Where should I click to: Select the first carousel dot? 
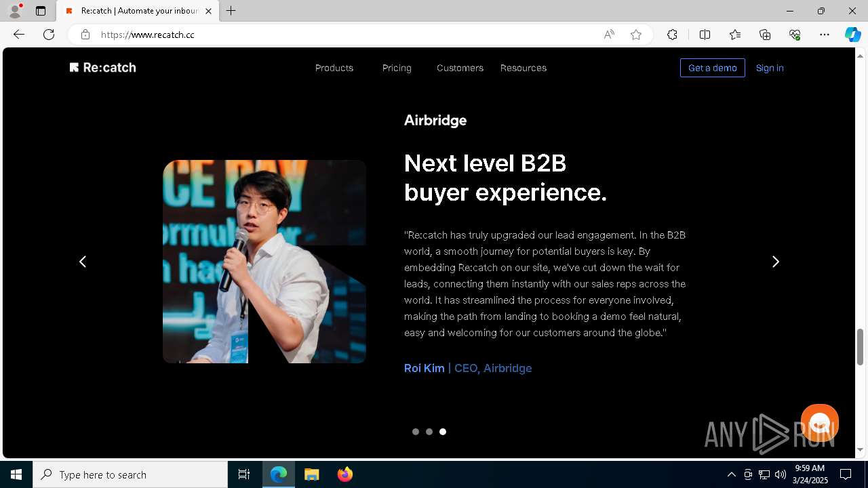(x=416, y=432)
